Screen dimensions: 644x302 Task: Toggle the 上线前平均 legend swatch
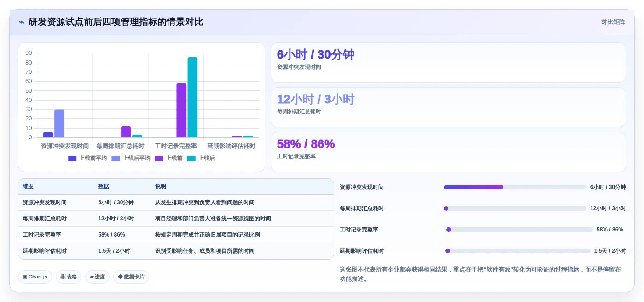tap(72, 159)
